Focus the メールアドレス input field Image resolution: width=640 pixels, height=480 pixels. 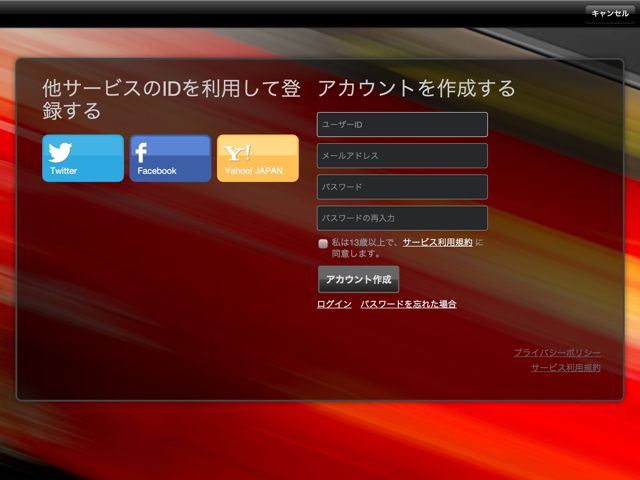[x=402, y=156]
